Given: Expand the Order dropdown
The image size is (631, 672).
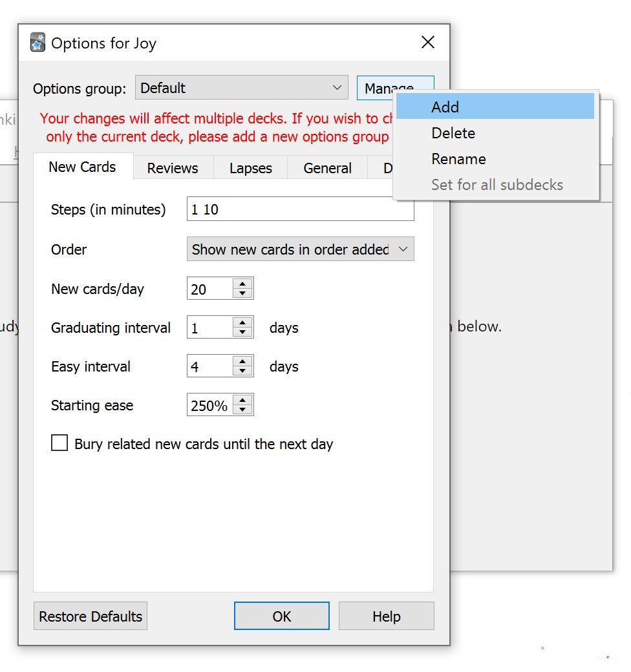Looking at the screenshot, I should (300, 249).
